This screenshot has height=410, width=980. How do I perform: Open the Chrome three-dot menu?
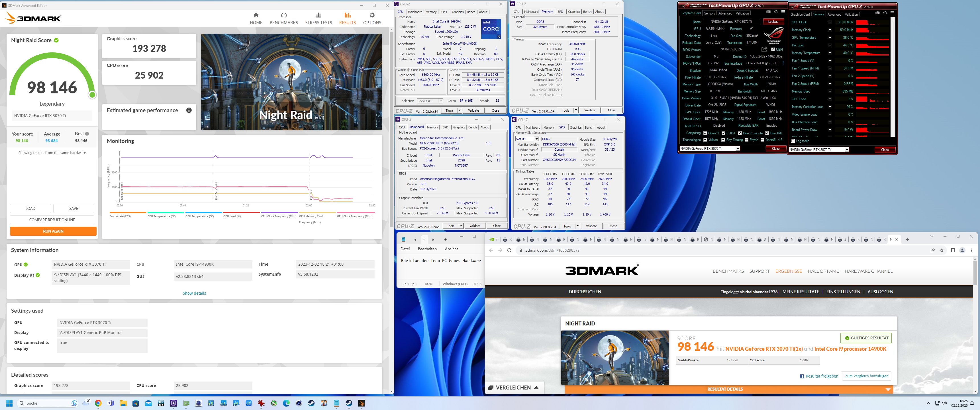tap(972, 250)
